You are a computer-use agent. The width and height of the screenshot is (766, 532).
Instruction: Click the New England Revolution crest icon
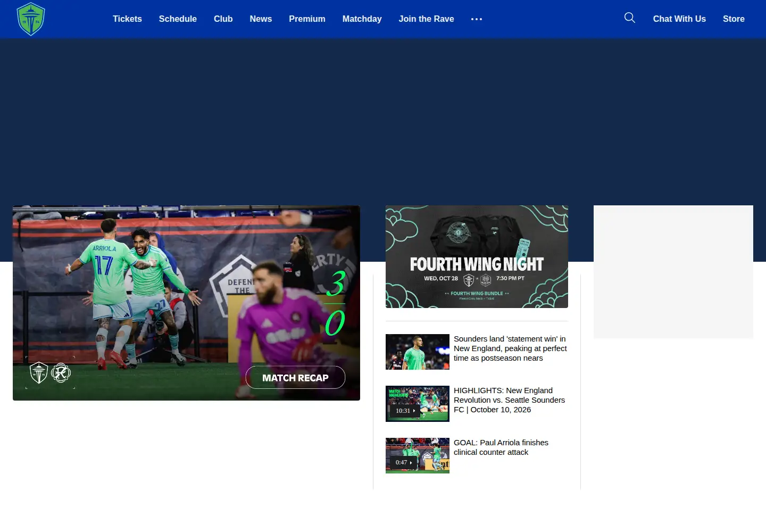61,372
